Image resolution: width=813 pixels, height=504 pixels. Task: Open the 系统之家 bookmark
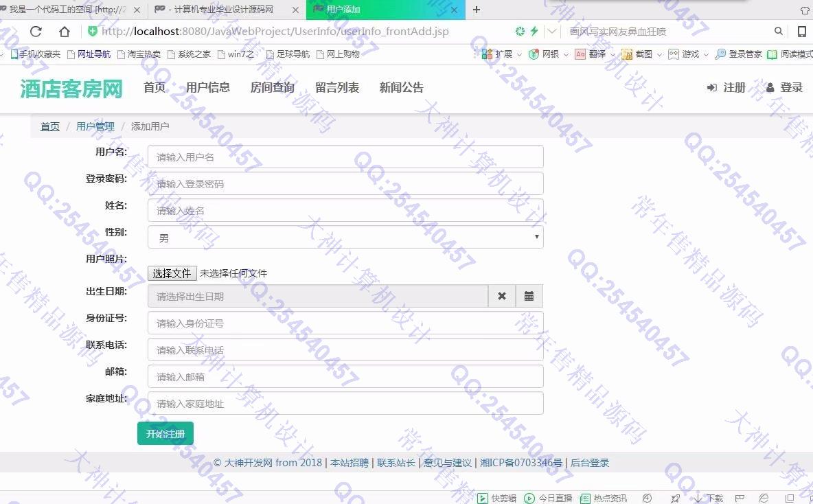click(190, 54)
